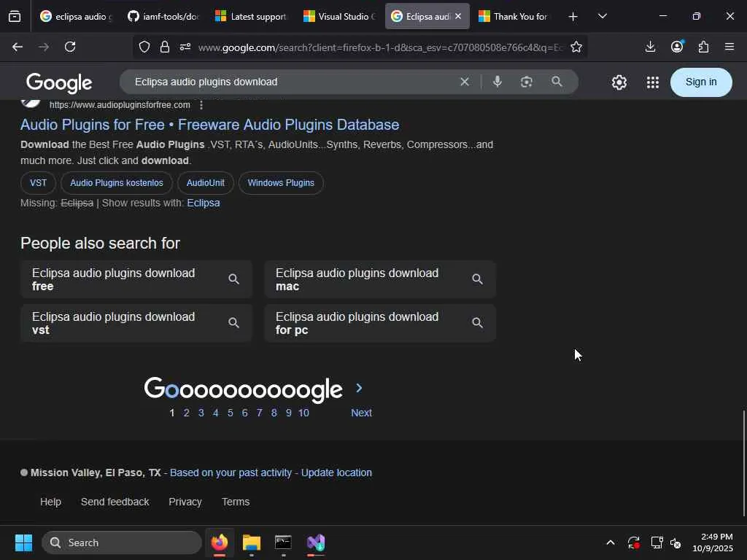Open 'Based on your past activity' link

(x=231, y=472)
